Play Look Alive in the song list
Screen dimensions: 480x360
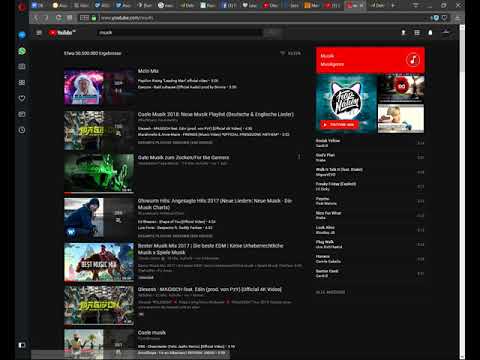tap(370, 230)
